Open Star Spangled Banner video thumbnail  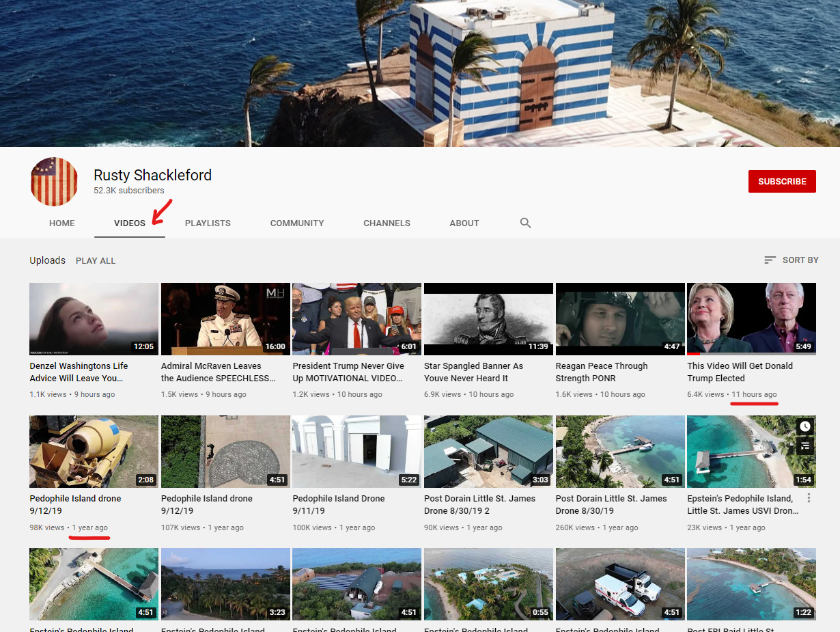(x=488, y=319)
